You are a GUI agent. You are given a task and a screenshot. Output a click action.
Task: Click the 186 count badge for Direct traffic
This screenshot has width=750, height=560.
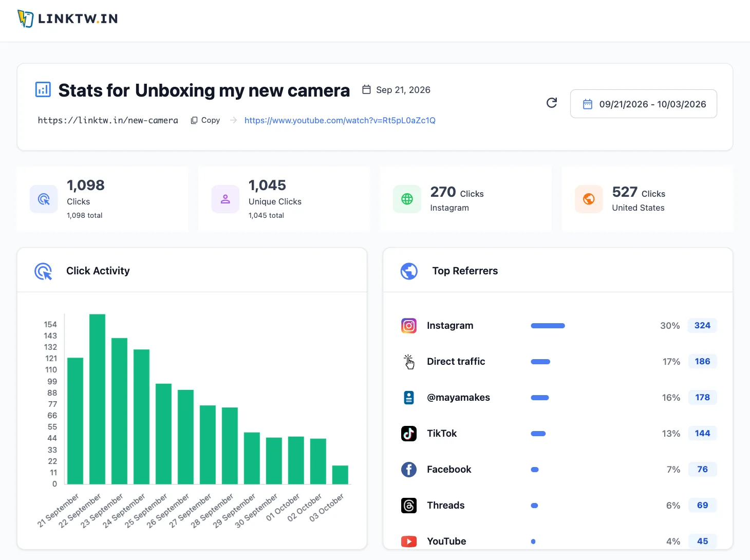coord(702,361)
